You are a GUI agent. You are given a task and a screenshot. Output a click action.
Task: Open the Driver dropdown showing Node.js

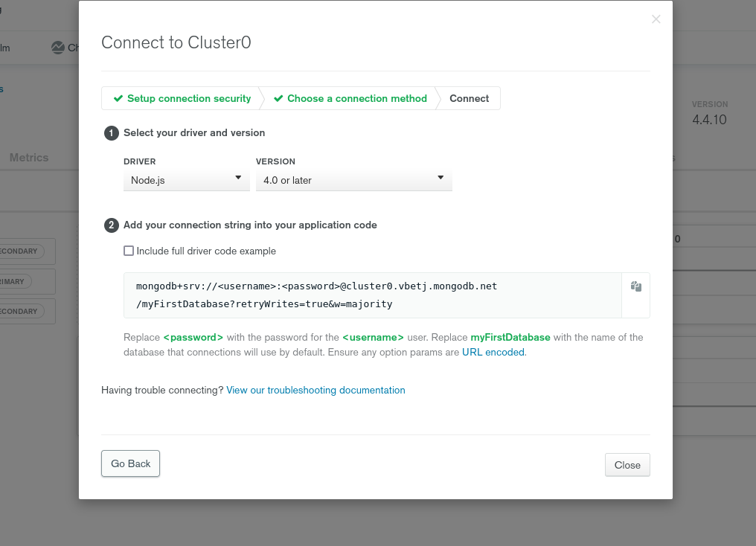(x=187, y=180)
